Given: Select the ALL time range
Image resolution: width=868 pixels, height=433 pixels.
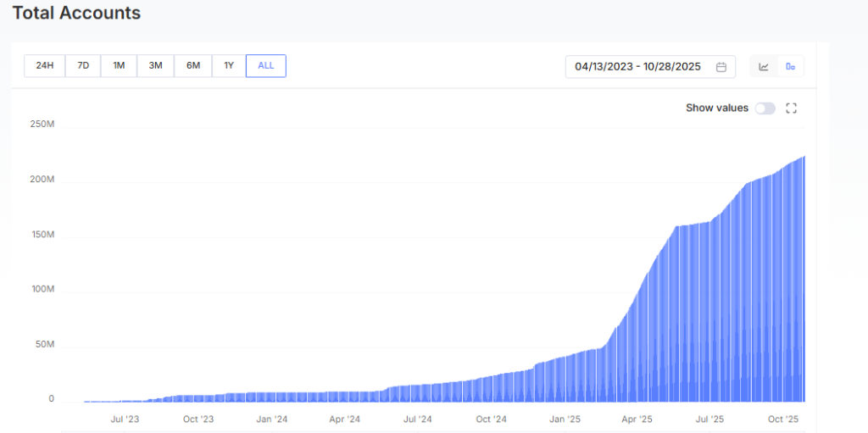Looking at the screenshot, I should point(266,66).
